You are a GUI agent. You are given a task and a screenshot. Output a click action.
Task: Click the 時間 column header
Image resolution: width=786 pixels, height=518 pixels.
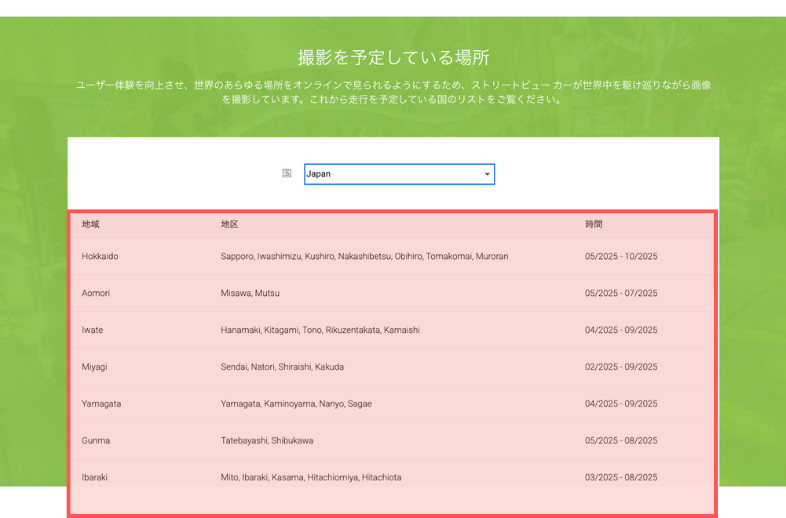click(x=594, y=225)
